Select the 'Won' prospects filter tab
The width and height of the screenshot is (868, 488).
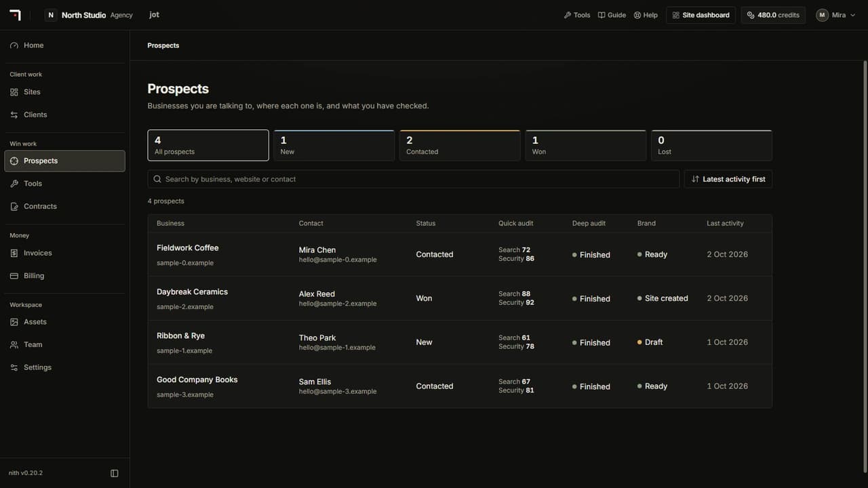pos(586,145)
